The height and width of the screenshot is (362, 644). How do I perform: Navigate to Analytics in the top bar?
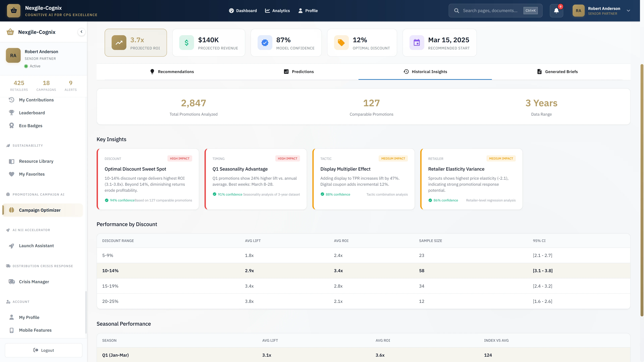[x=278, y=11]
